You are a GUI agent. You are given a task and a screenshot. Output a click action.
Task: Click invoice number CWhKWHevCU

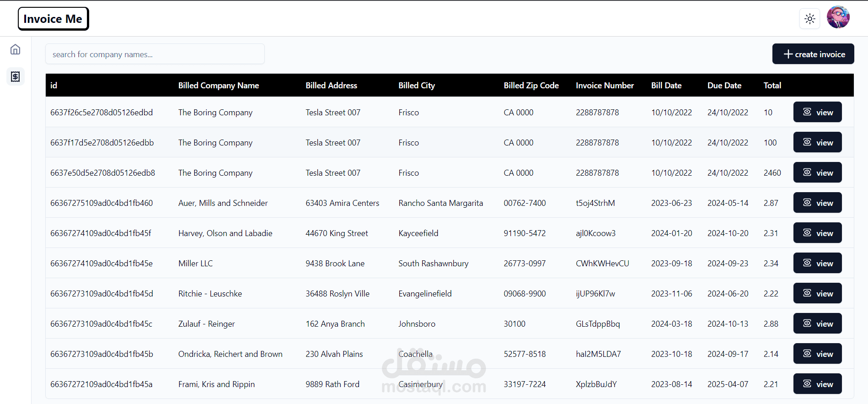(x=602, y=264)
